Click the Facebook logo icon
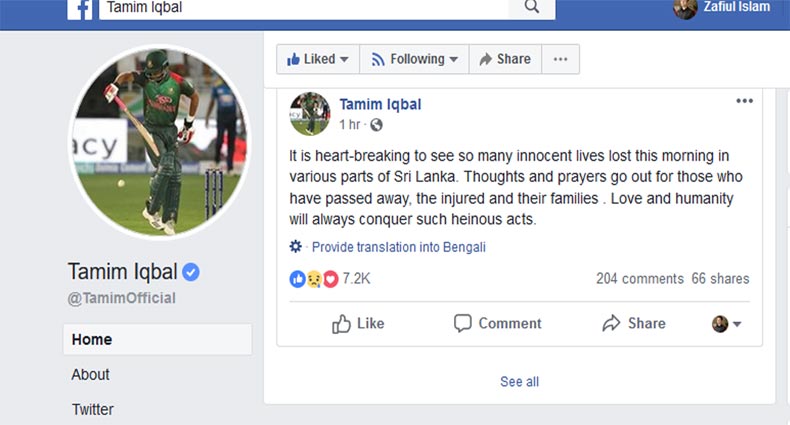The image size is (790, 425). coord(80,8)
